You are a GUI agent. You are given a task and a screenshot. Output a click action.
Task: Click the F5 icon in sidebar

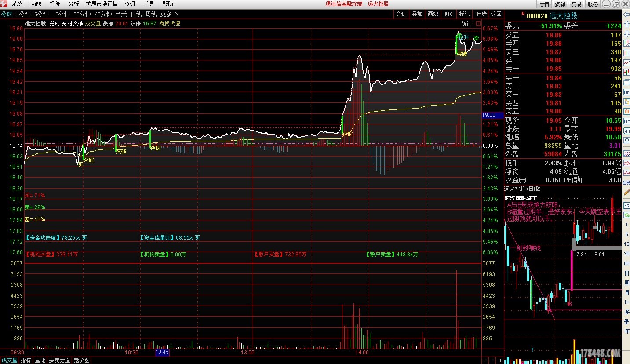[626, 206]
